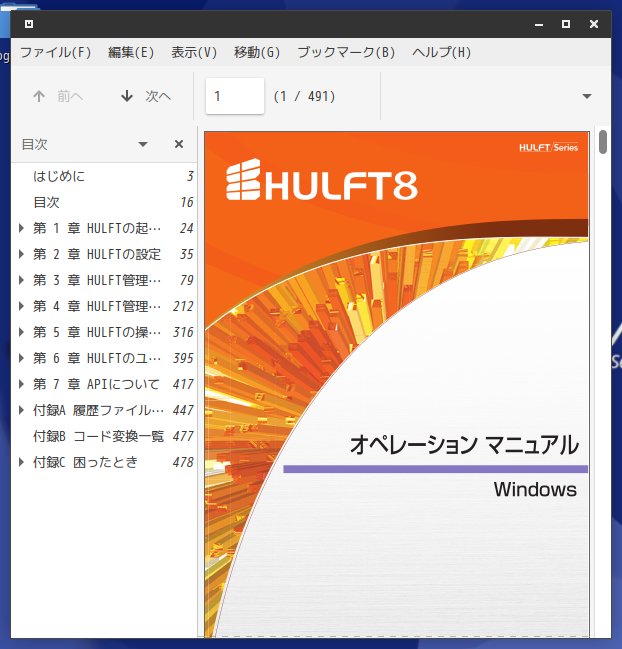622x649 pixels.
Task: Expand 第 2 章 HULFTの設定 tree entry
Action: tap(22, 254)
